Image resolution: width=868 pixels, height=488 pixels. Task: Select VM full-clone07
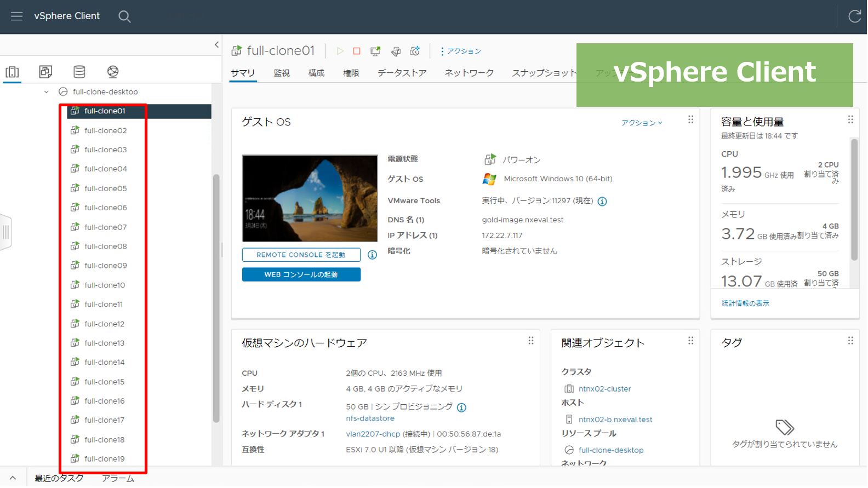[x=105, y=228]
